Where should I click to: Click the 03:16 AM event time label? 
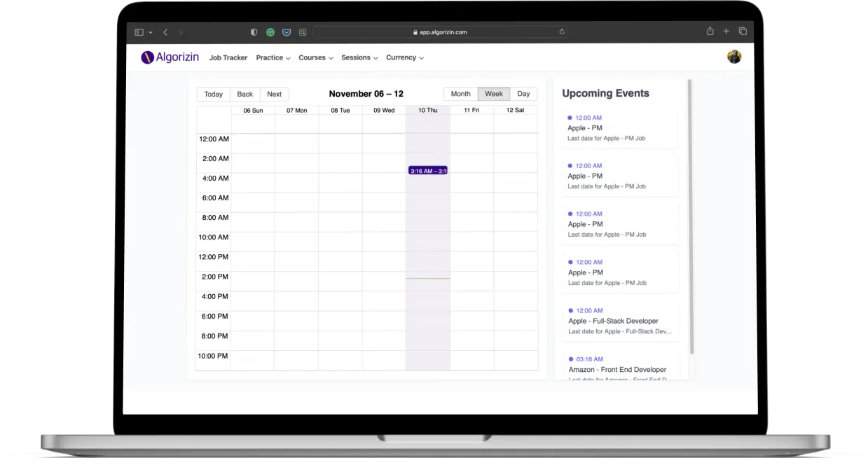589,359
